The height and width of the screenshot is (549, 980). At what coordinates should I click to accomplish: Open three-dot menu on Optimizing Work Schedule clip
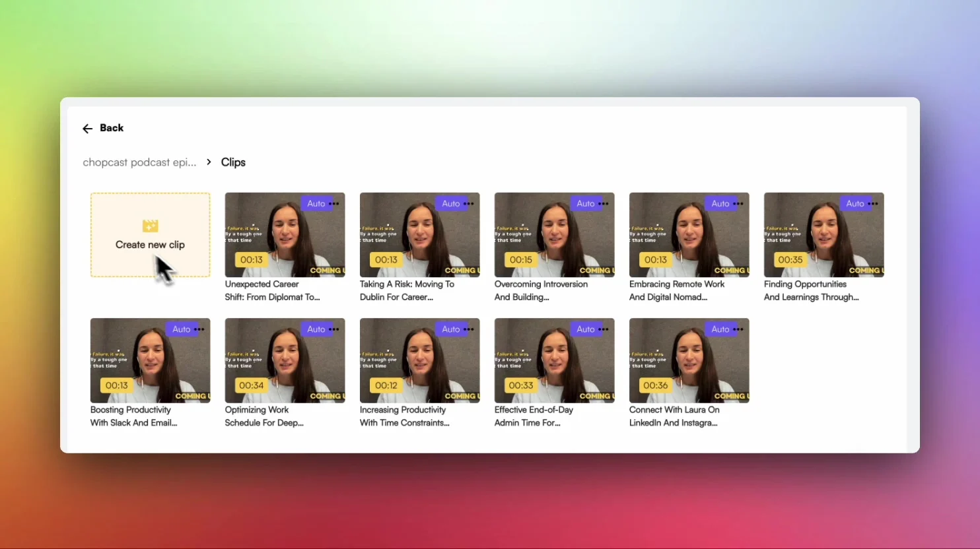point(334,329)
